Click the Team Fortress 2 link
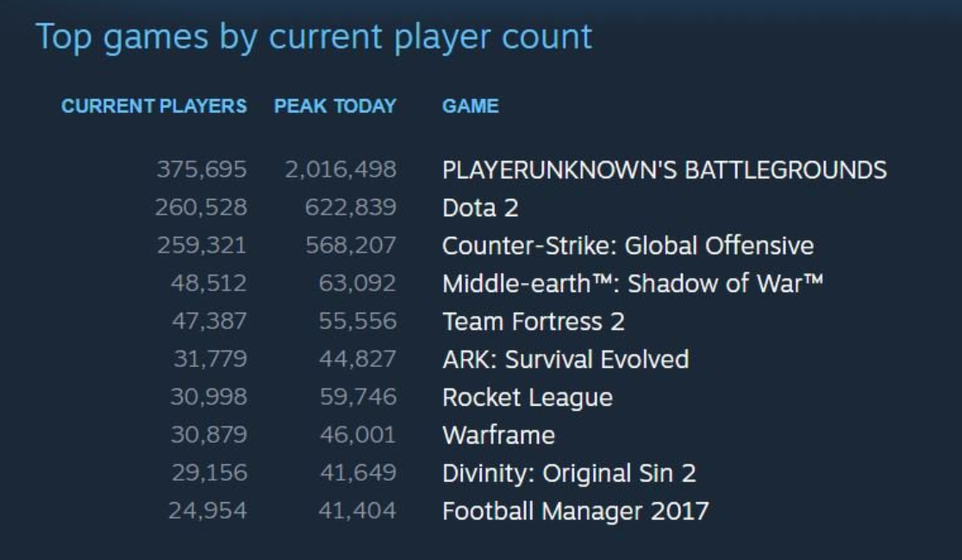962x560 pixels. pos(534,321)
